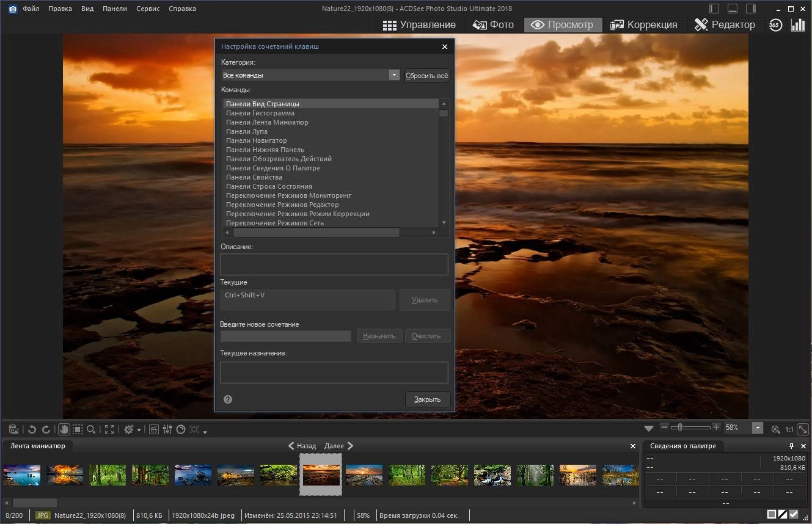
Task: Select the Hand scroll tool
Action: [x=64, y=429]
